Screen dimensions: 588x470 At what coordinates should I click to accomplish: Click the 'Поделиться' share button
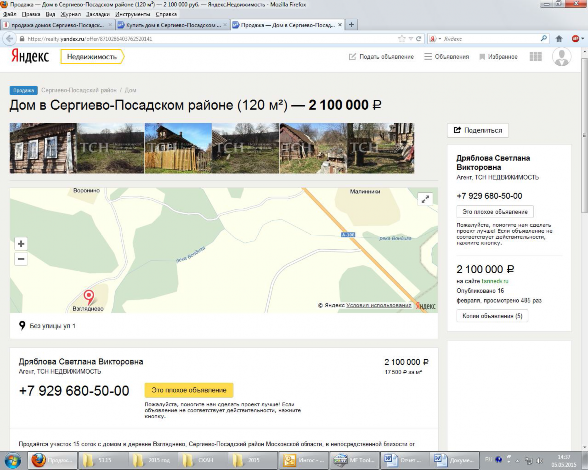click(x=478, y=130)
